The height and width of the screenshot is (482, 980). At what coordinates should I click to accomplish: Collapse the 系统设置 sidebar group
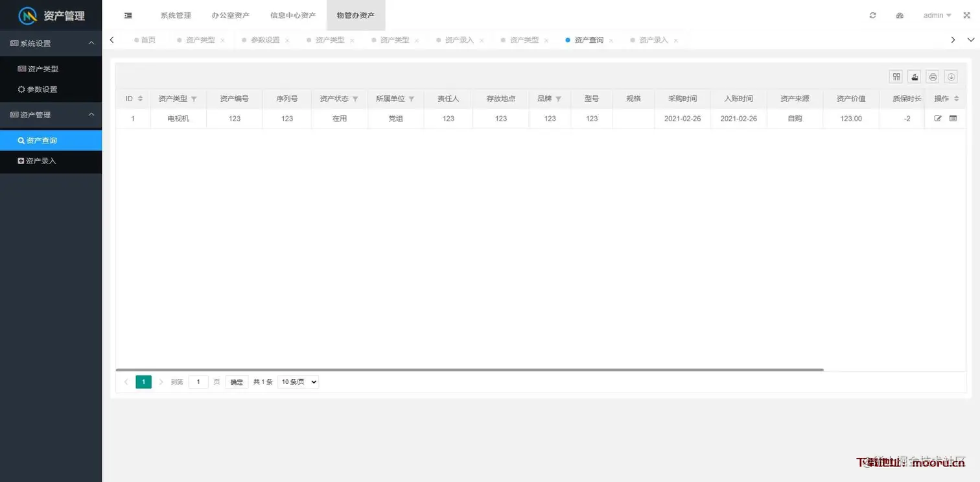click(51, 43)
